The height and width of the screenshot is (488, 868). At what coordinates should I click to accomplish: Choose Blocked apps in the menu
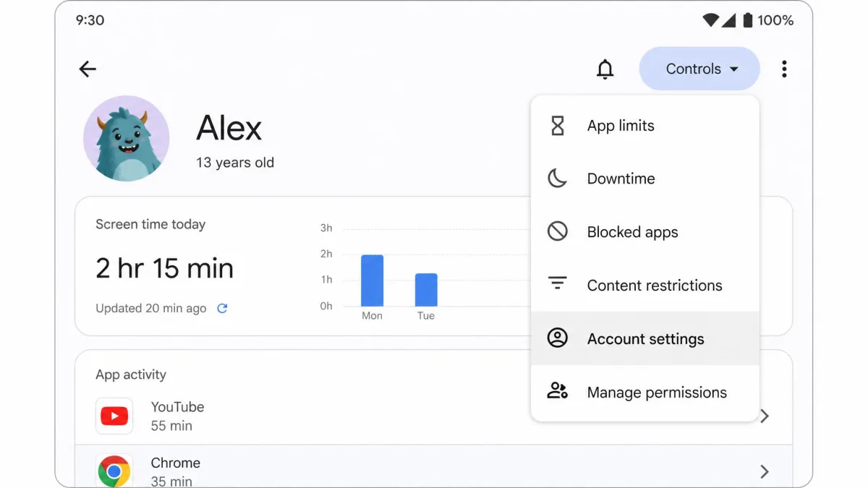coord(645,232)
